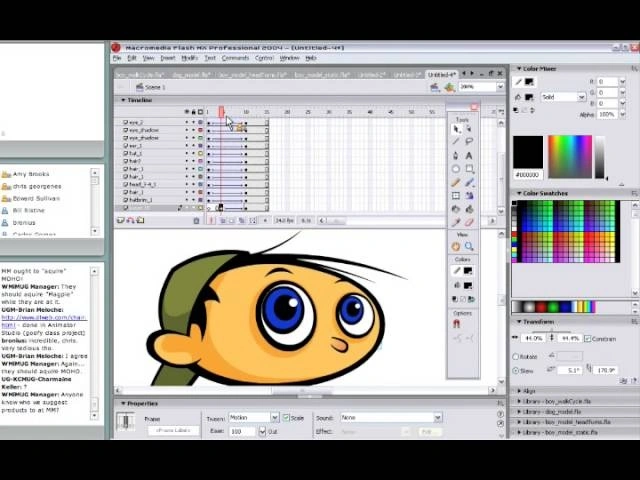Toggle Onion Skin button in timeline
The width and height of the screenshot is (640, 480).
pos(223,221)
